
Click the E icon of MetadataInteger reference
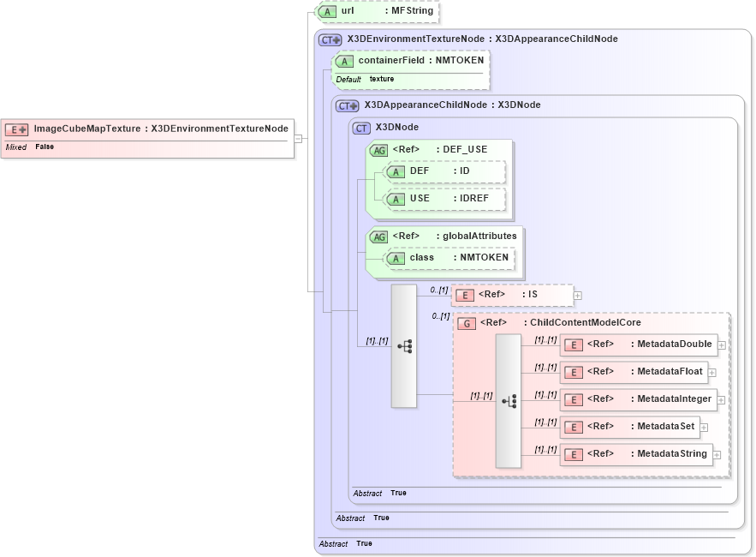pos(574,400)
